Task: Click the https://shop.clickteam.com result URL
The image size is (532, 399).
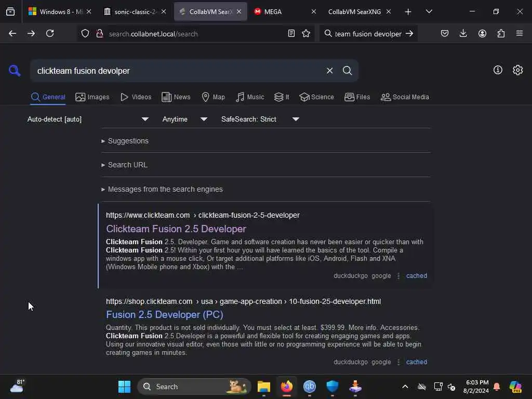Action: (243, 301)
